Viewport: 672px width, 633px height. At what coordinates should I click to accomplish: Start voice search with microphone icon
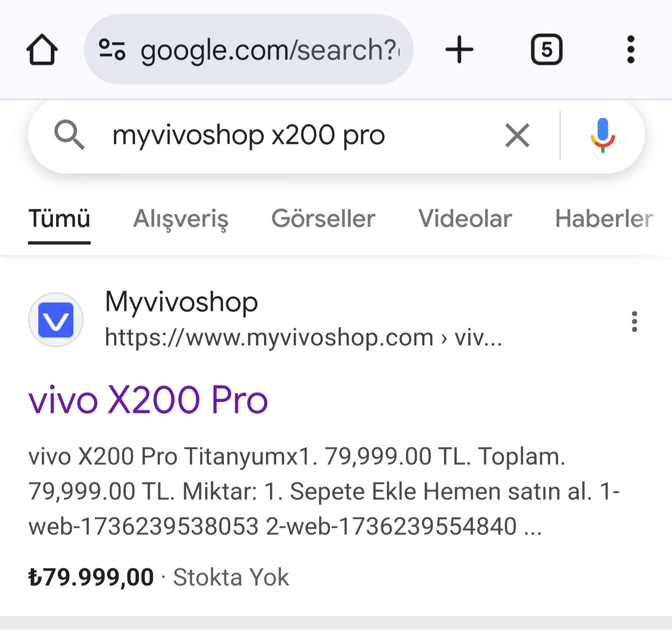coord(602,135)
